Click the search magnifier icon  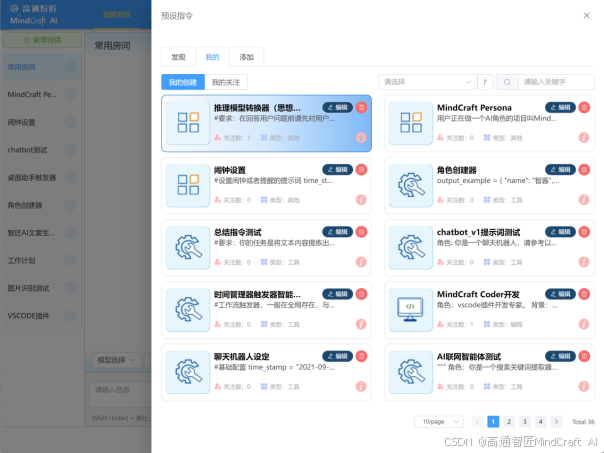pyautogui.click(x=507, y=82)
